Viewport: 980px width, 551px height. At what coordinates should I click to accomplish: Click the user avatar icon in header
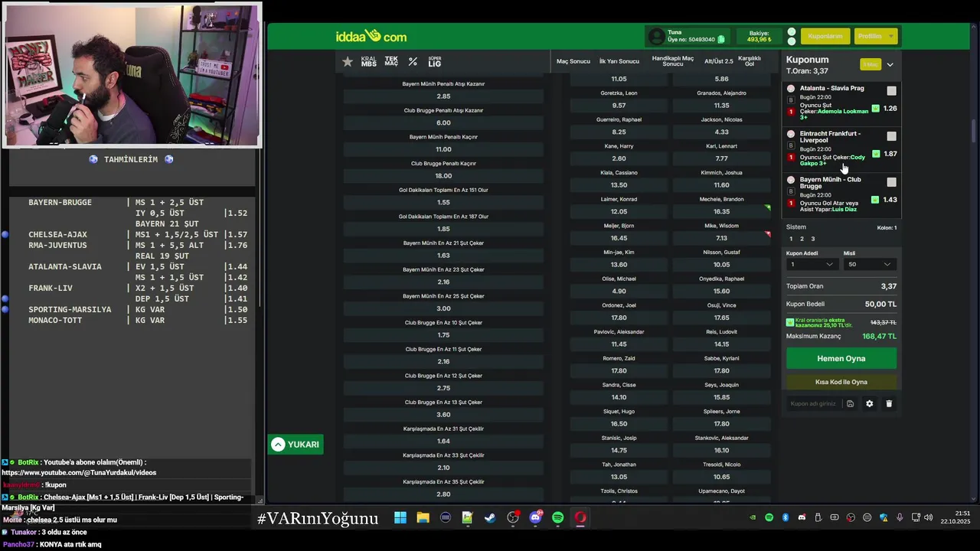[x=656, y=36]
